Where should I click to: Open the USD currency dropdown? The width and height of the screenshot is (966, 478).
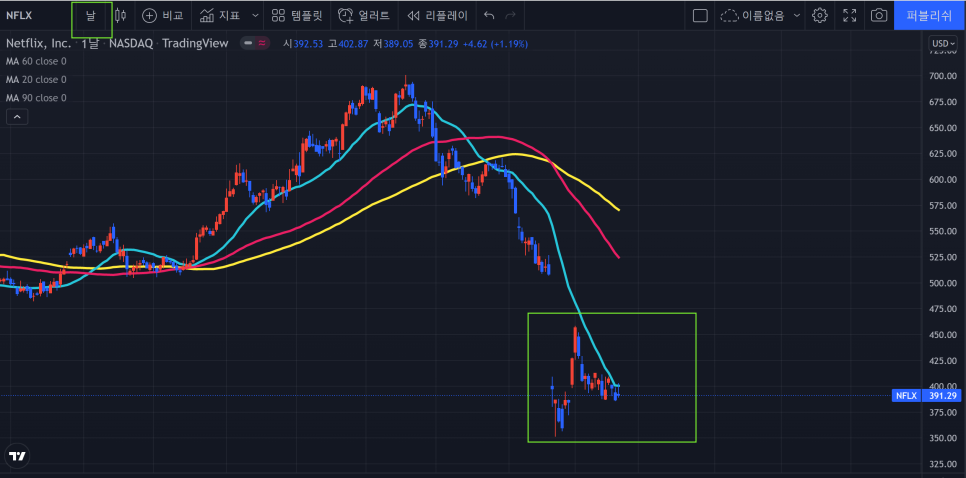[943, 44]
